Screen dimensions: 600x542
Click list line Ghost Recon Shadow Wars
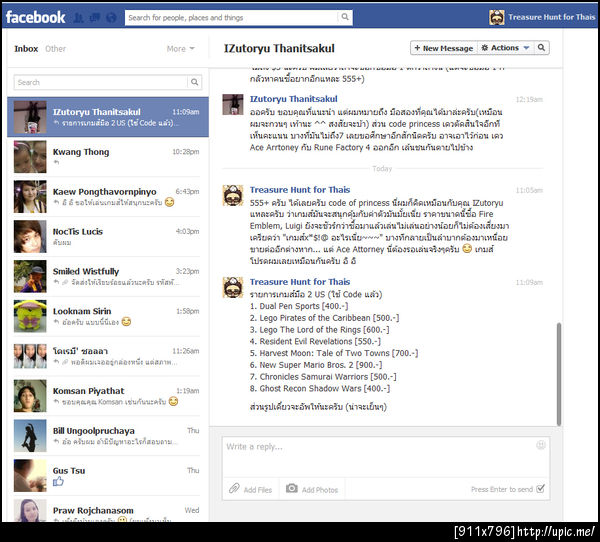320,388
